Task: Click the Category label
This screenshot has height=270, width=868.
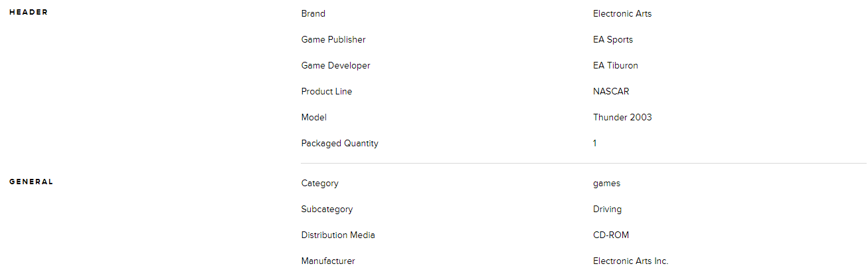Action: [319, 183]
